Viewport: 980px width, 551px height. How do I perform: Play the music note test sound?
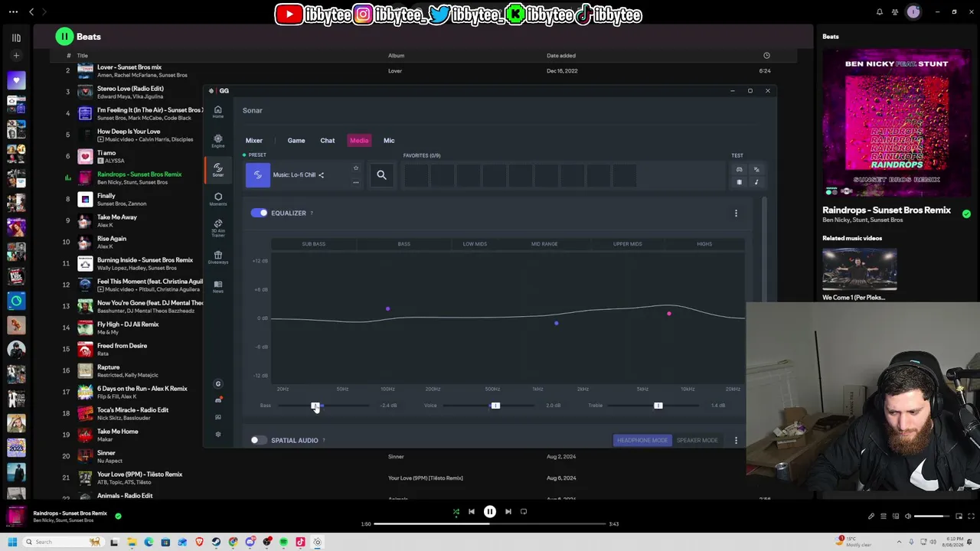756,182
